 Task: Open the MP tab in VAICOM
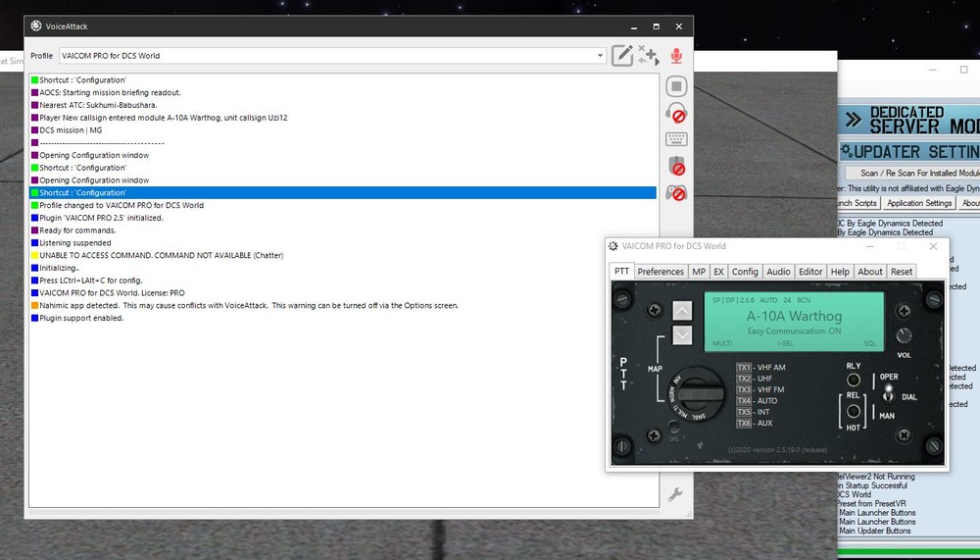click(x=698, y=272)
